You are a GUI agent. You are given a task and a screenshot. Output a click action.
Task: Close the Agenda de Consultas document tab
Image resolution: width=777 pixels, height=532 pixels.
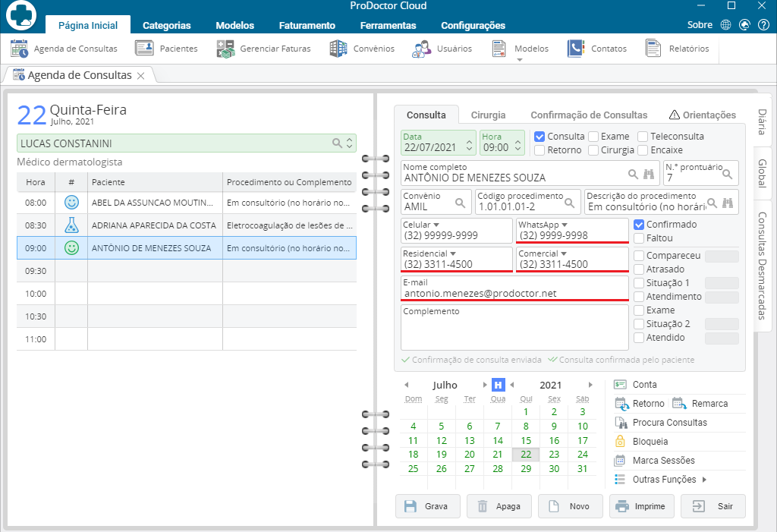[140, 76]
